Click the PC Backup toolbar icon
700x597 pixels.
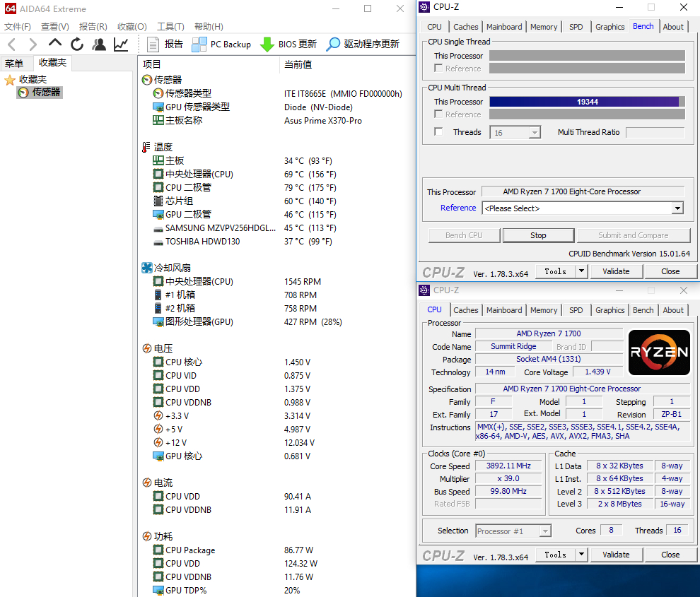[x=199, y=45]
